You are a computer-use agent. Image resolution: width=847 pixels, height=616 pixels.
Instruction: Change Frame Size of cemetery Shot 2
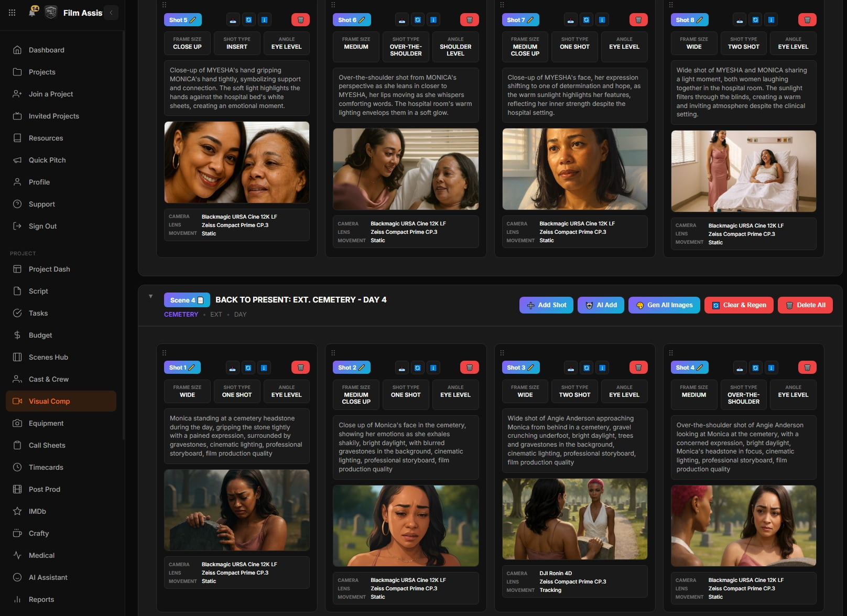[x=356, y=395]
